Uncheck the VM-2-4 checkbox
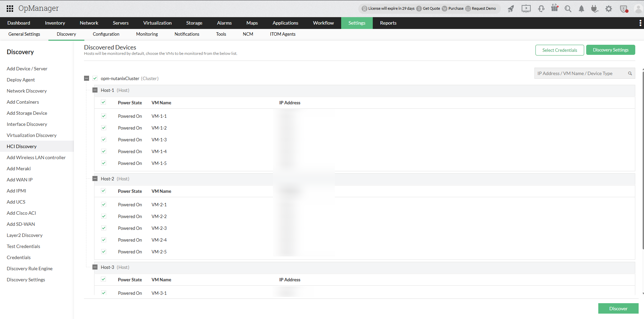The height and width of the screenshot is (319, 644). point(104,240)
